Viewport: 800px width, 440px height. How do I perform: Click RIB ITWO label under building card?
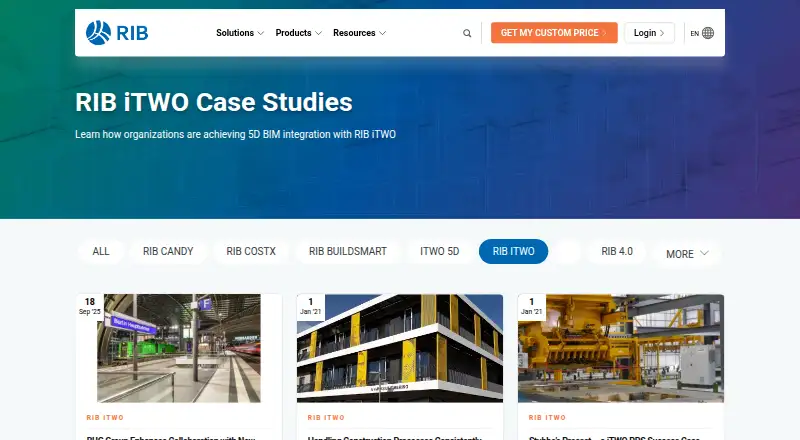point(326,418)
